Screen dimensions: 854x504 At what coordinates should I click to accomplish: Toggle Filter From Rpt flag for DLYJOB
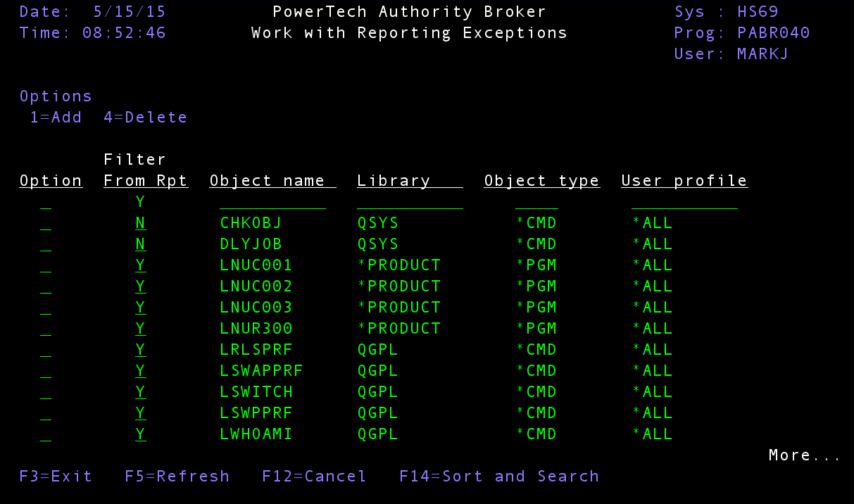pos(141,244)
